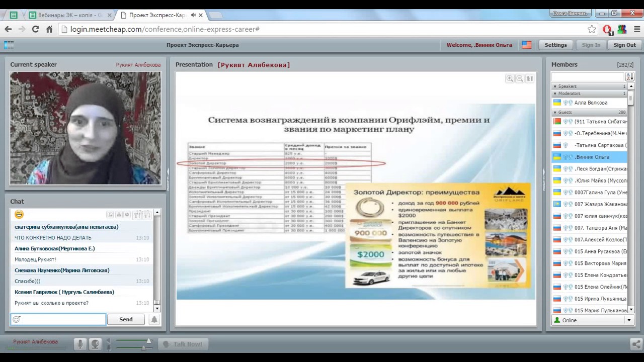This screenshot has height=362, width=644.
Task: Switch to the Проект Экспресс-Карьера tab
Action: (x=161, y=15)
